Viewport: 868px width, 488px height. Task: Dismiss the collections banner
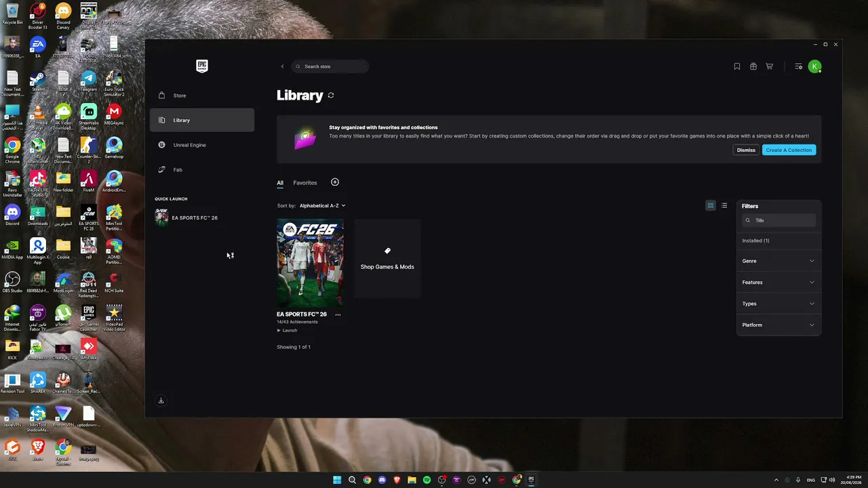coord(746,150)
